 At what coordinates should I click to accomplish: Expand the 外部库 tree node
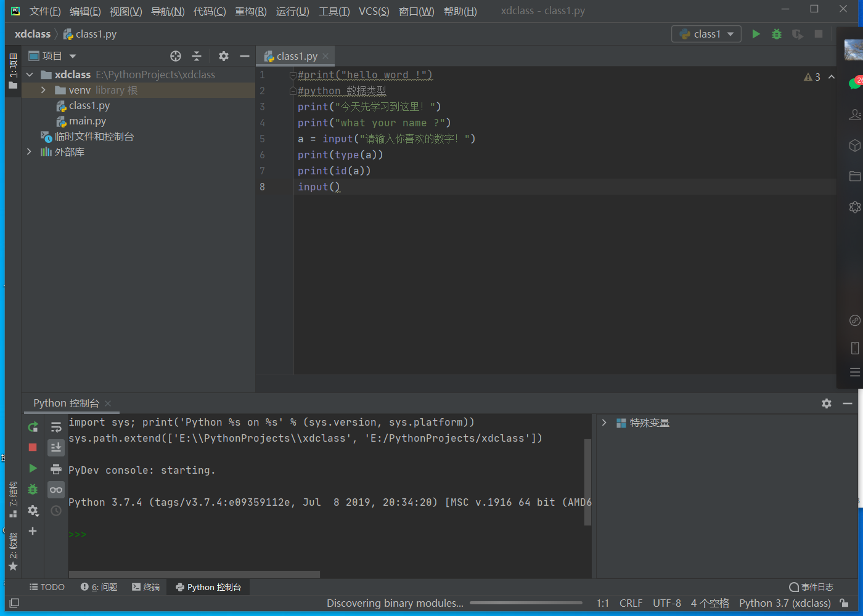pyautogui.click(x=29, y=152)
